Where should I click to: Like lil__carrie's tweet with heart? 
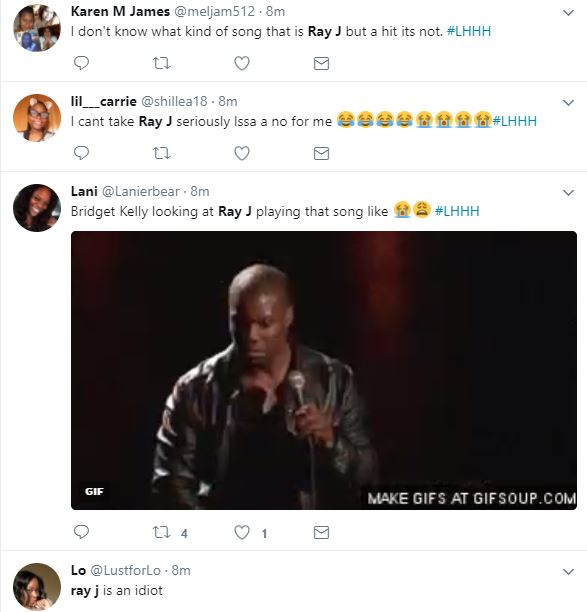tap(242, 153)
